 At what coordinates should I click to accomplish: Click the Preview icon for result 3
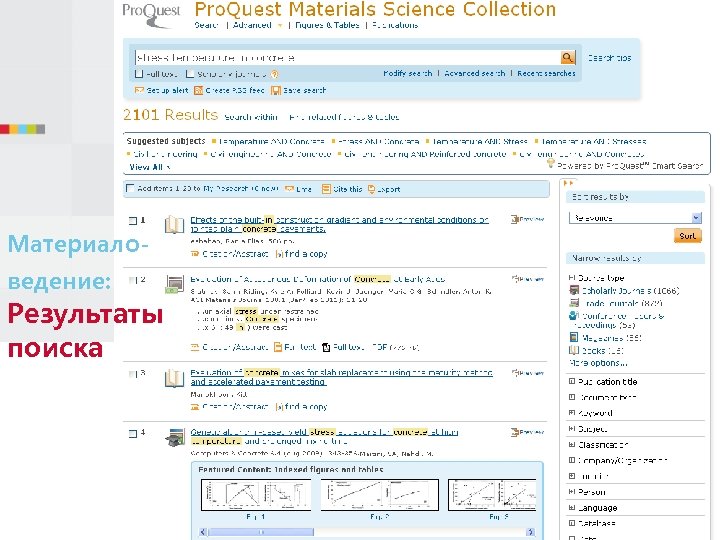click(515, 372)
